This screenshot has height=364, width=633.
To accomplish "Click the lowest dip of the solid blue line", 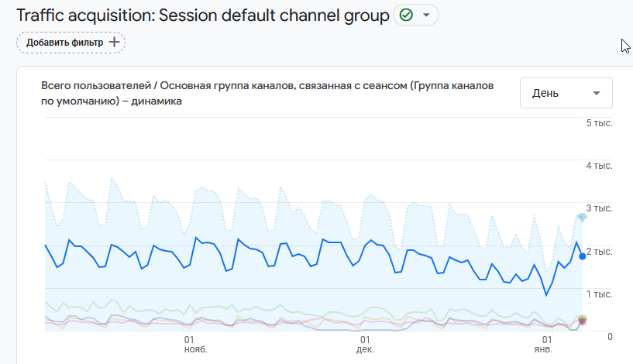I will point(548,295).
